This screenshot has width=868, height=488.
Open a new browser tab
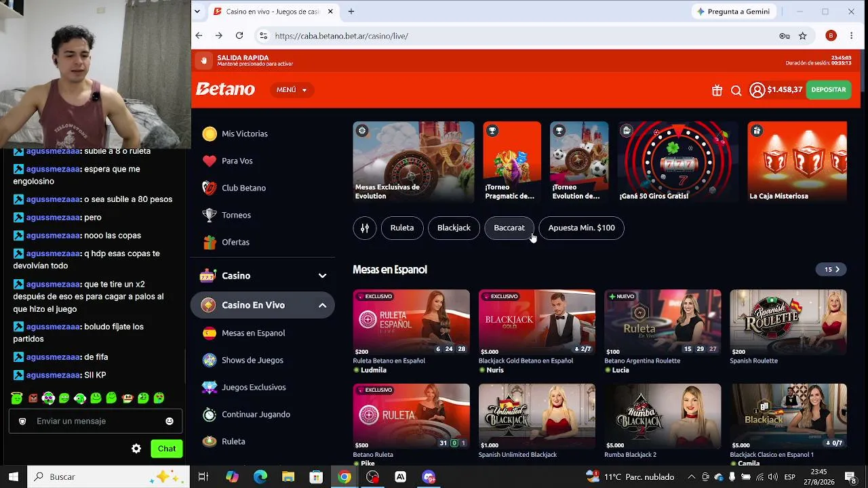coord(351,12)
